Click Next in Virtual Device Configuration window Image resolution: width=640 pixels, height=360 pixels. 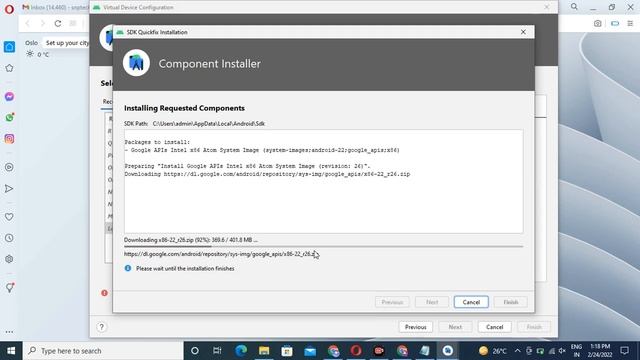tap(455, 327)
